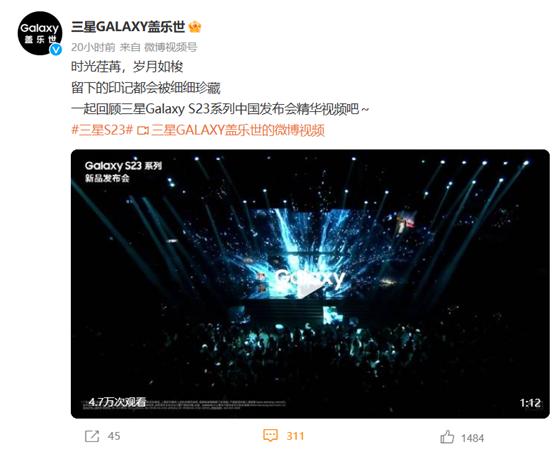This screenshot has height=454, width=554.
Task: Click the post text about S23系列中国发布会
Action: [220, 109]
